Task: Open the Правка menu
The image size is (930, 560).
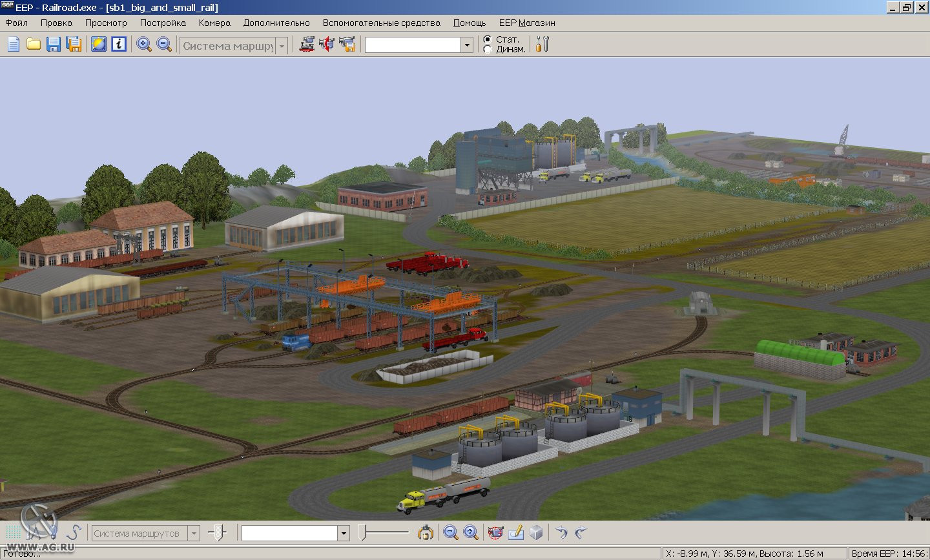Action: click(56, 23)
